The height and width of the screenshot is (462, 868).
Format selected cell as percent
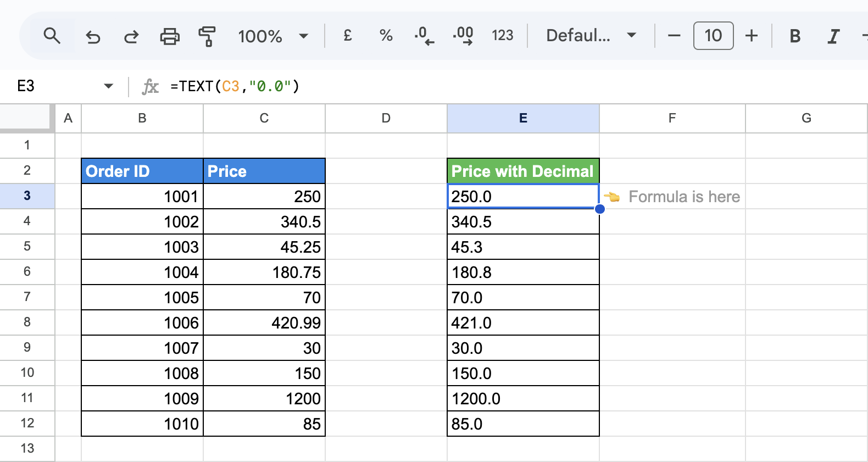point(386,36)
